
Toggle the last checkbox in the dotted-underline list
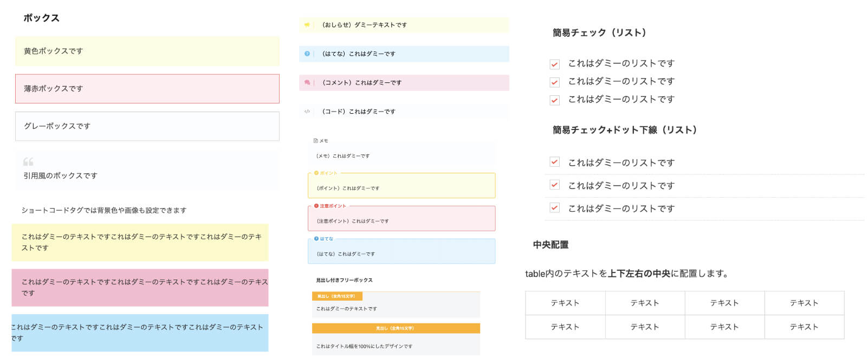[x=554, y=207]
